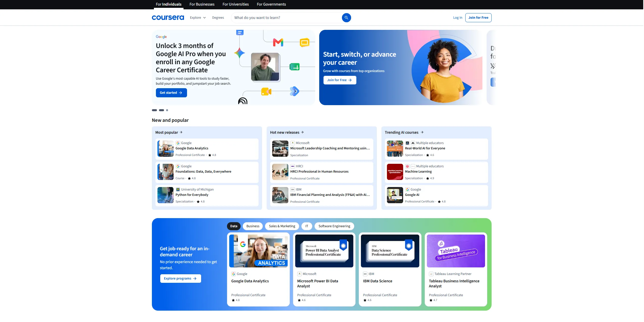Open Foundations: Data, Data, Everywhere course
This screenshot has height=322, width=644.
click(207, 172)
